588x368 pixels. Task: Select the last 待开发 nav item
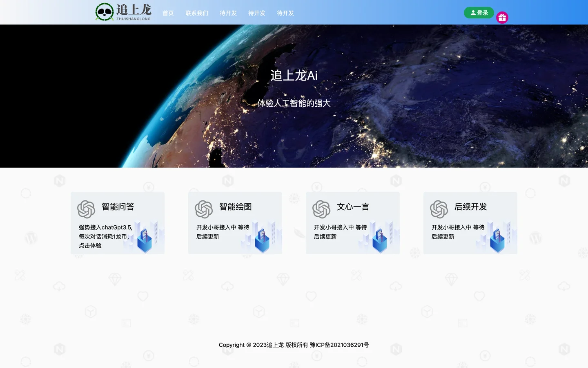click(x=285, y=13)
